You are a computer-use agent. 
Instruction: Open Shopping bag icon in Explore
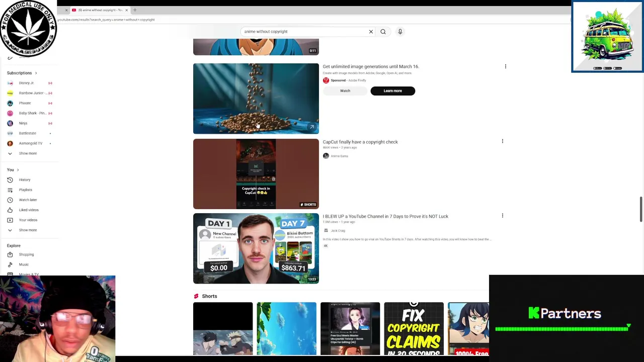10,254
